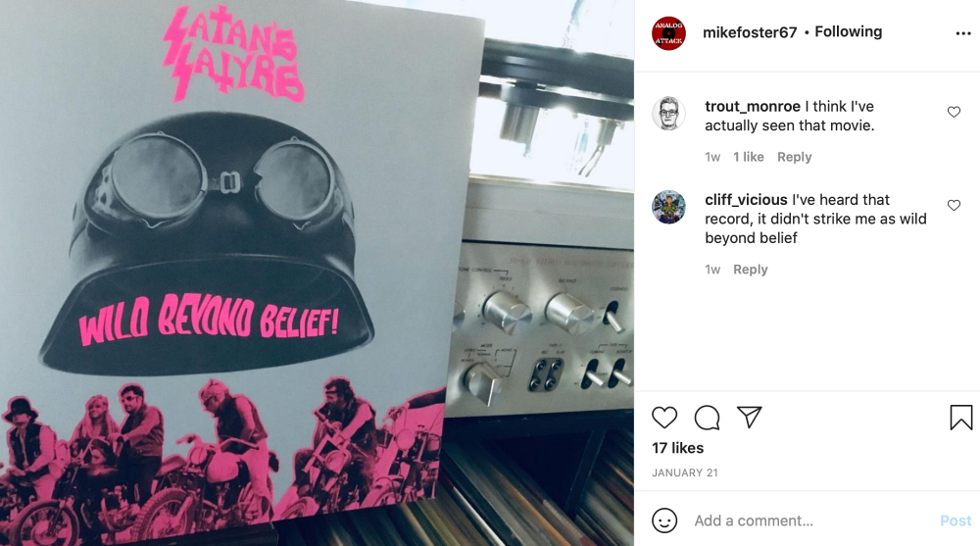Image resolution: width=980 pixels, height=546 pixels.
Task: Open emoji picker smiley icon
Action: click(664, 521)
